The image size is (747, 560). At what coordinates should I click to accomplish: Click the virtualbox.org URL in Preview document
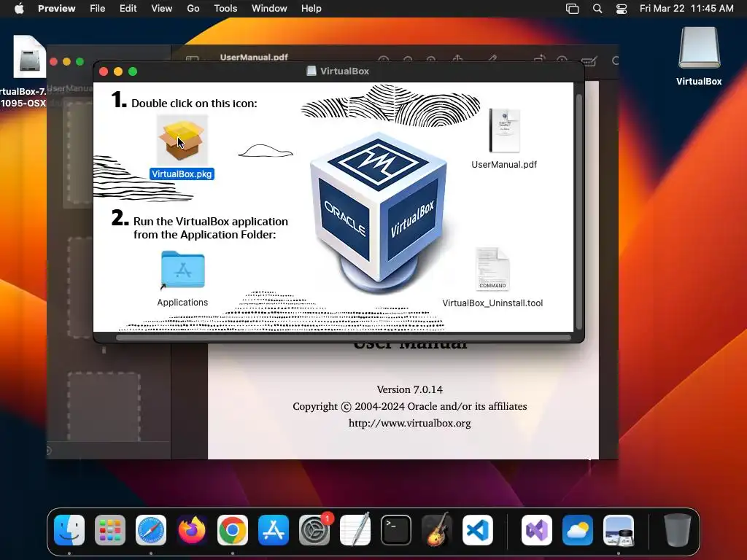tap(410, 423)
